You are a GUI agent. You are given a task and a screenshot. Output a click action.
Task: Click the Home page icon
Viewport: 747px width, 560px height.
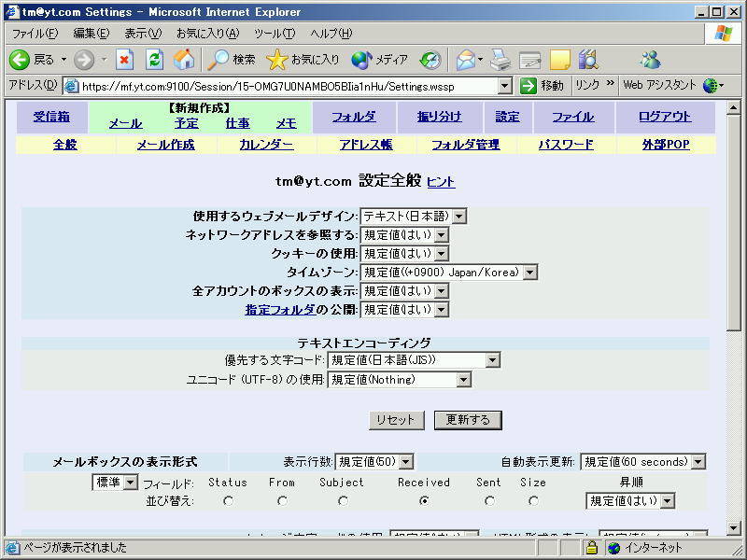(x=184, y=59)
